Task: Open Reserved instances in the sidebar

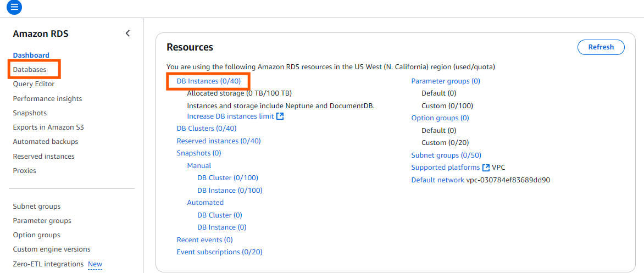Action: (43, 157)
